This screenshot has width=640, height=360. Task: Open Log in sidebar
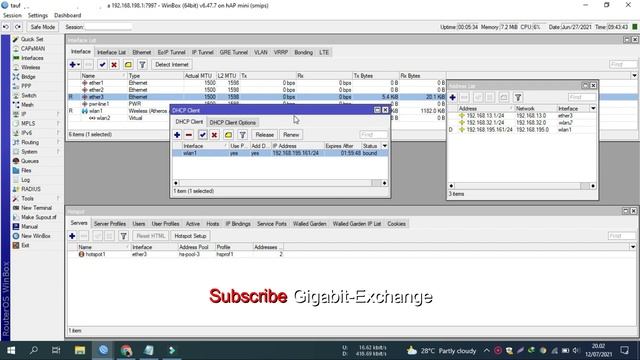pos(25,180)
